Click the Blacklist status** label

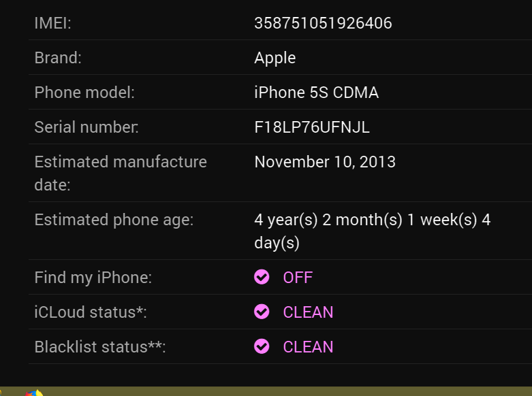(x=100, y=347)
